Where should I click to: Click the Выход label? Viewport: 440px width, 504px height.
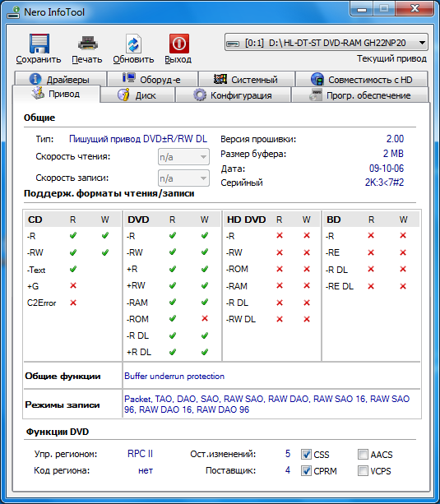pyautogui.click(x=178, y=59)
